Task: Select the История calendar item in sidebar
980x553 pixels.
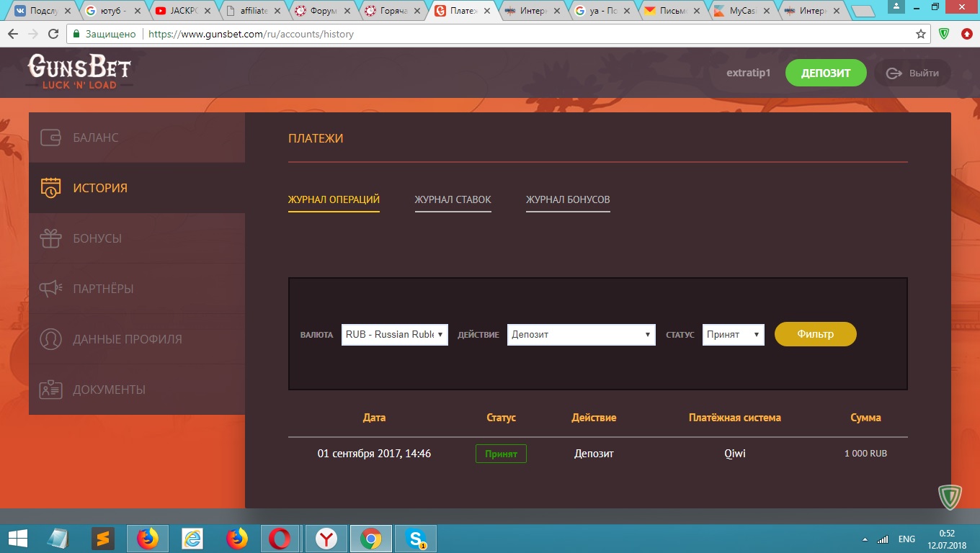Action: click(137, 188)
